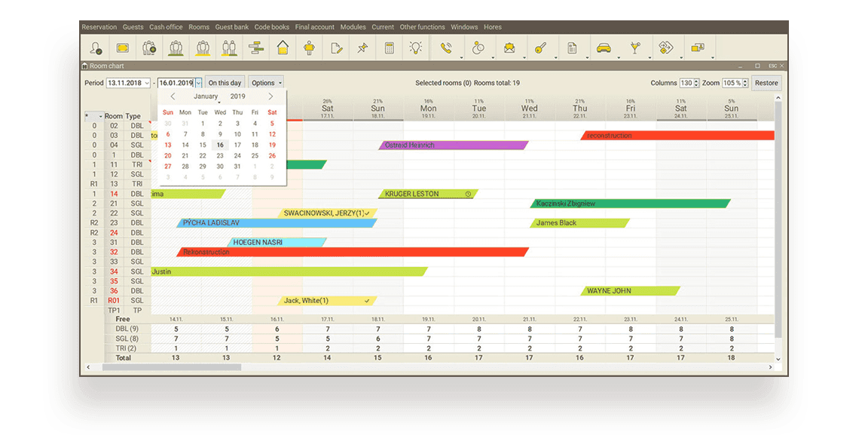This screenshot has height=435, width=868.
Task: Open the Cash office menu
Action: click(166, 26)
